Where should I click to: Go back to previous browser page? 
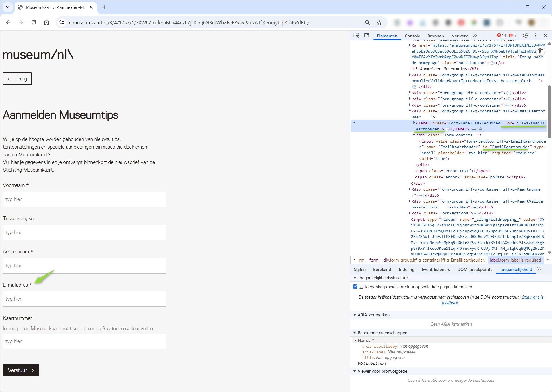pyautogui.click(x=8, y=22)
